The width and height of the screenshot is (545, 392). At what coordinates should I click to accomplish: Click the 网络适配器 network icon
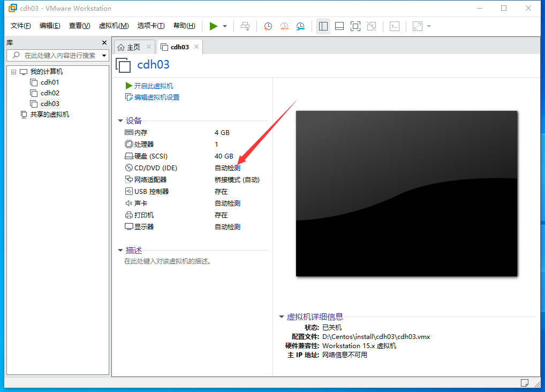(x=129, y=179)
